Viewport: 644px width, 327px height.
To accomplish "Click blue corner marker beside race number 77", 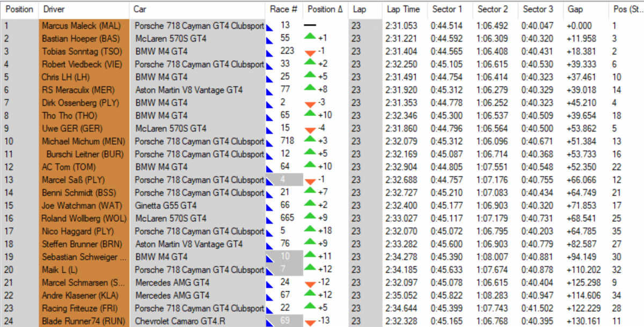I will tap(269, 91).
